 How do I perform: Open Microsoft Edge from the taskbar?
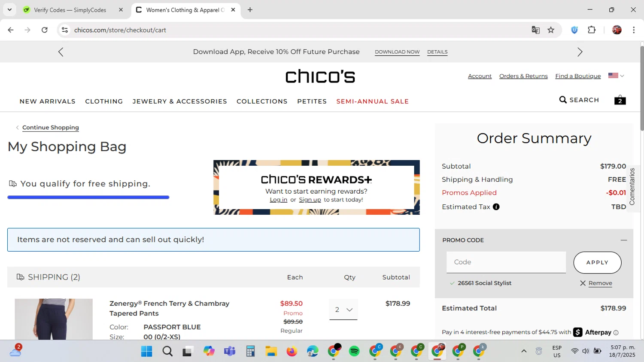click(x=313, y=351)
